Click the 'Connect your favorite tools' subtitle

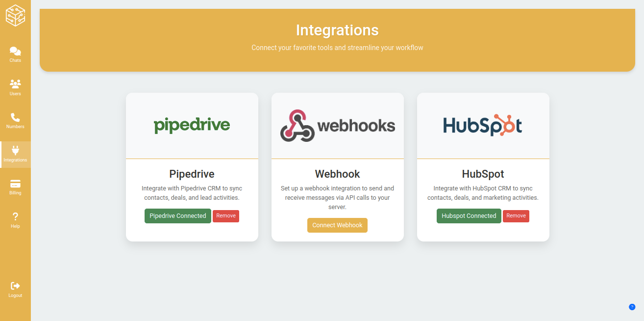tap(337, 48)
